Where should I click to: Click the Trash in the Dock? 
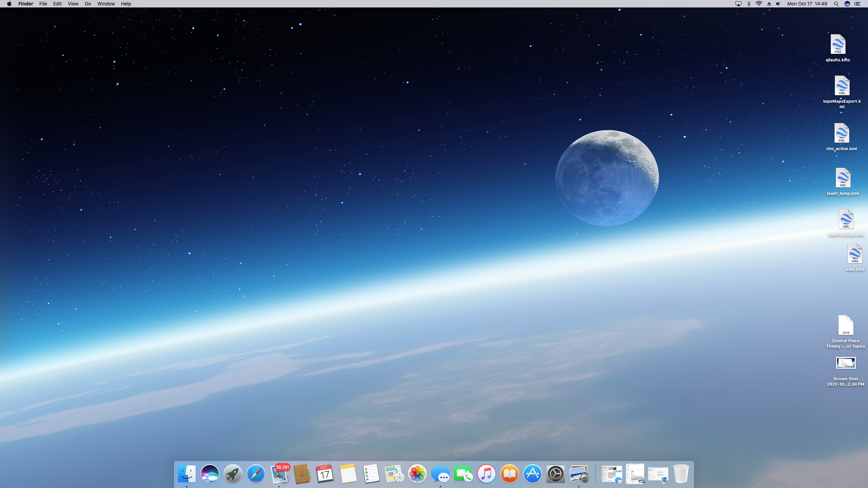(681, 474)
